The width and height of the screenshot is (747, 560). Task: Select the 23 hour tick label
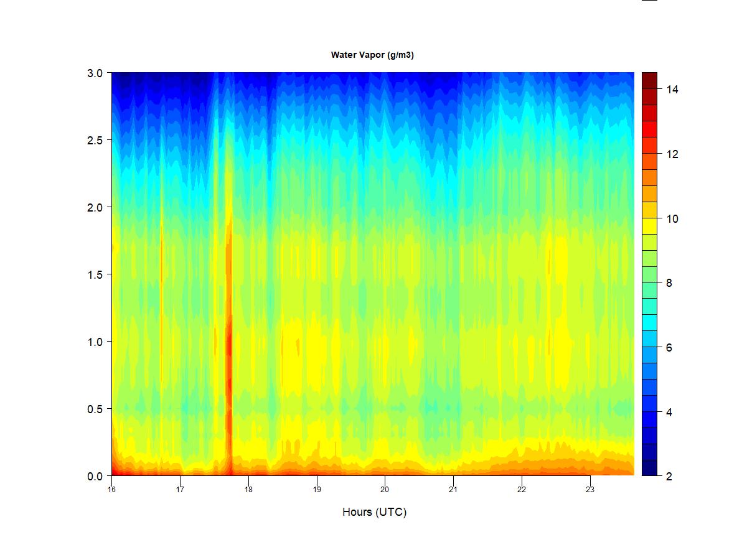pyautogui.click(x=590, y=489)
